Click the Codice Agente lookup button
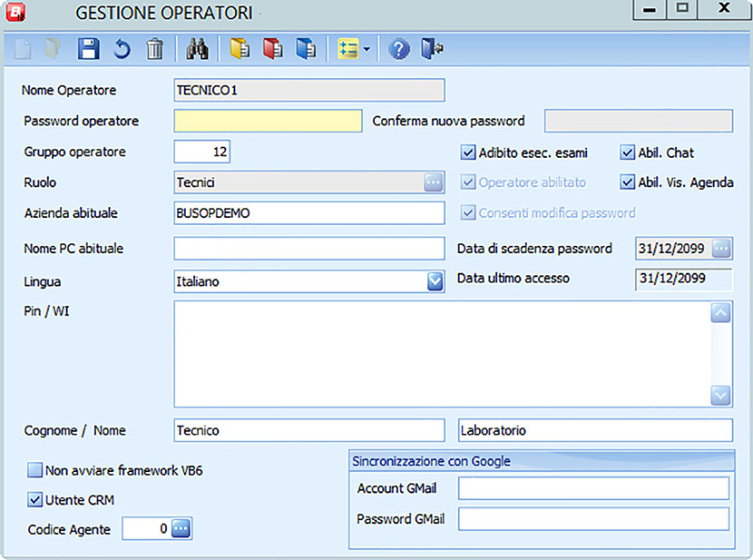The width and height of the screenshot is (753, 560). (181, 528)
